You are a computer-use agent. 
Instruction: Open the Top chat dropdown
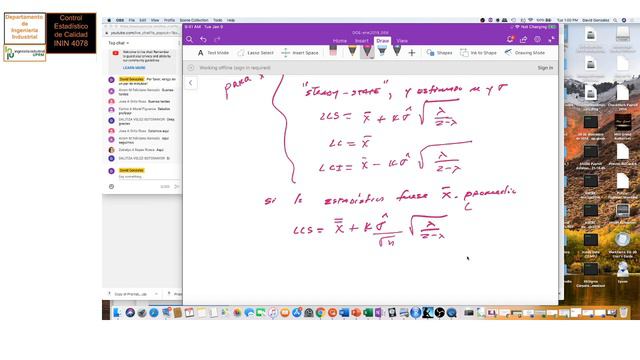118,43
